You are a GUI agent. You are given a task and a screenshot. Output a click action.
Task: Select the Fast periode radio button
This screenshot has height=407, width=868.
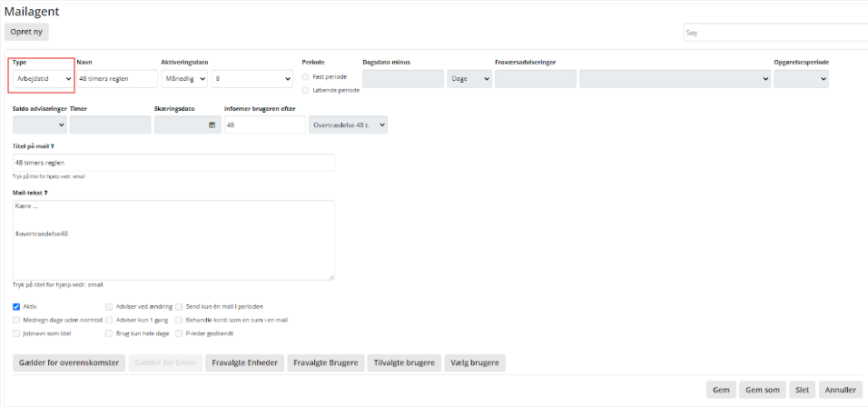click(305, 77)
